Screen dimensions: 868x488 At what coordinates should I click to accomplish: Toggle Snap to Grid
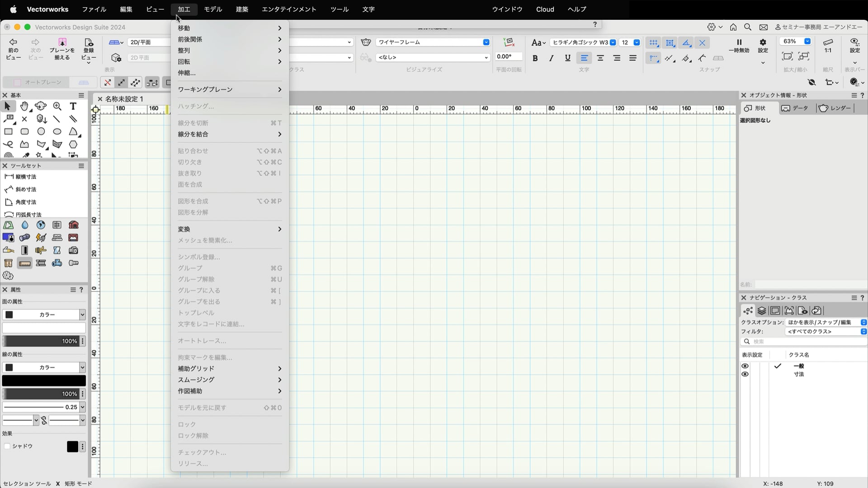(x=654, y=43)
